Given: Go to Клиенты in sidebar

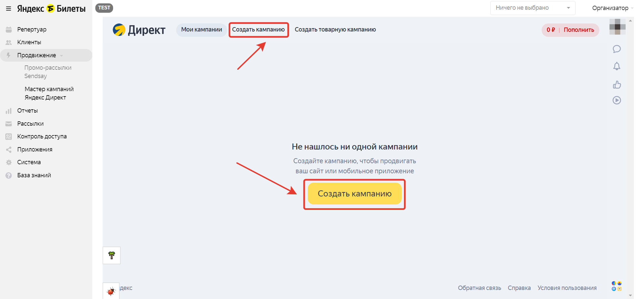Looking at the screenshot, I should pyautogui.click(x=29, y=42).
